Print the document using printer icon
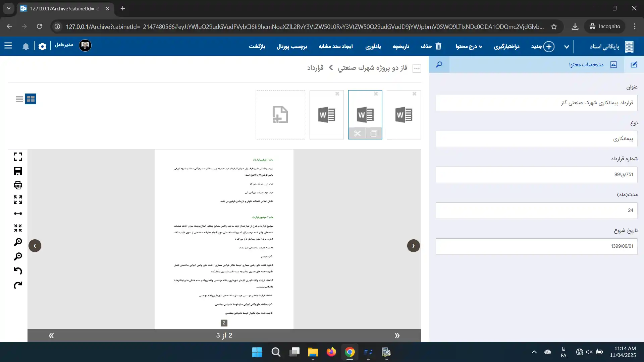 pos(18,185)
